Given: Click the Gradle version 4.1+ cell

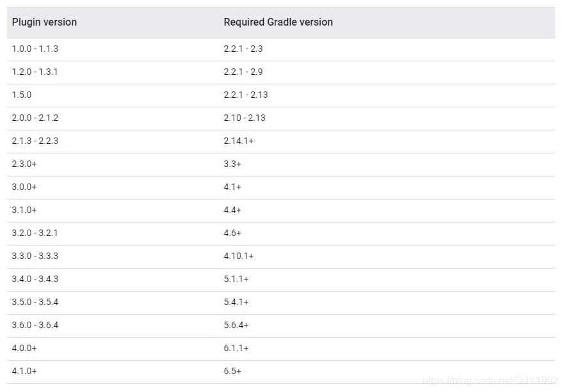Looking at the screenshot, I should click(x=232, y=187).
